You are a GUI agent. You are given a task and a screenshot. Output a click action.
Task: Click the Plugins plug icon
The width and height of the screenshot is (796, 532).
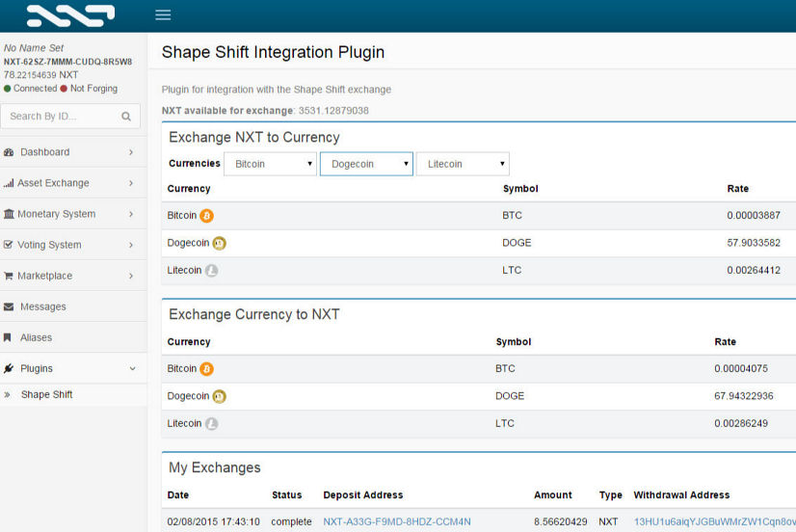tap(9, 368)
